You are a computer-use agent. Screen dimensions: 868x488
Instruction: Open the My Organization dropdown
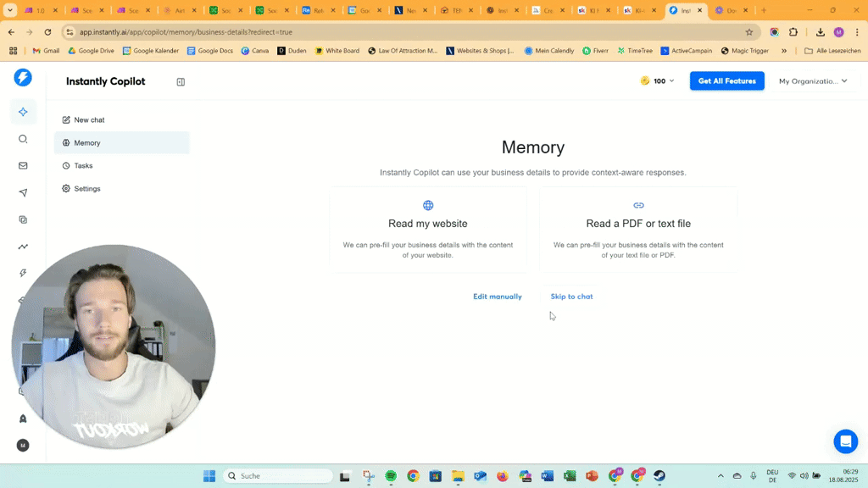pyautogui.click(x=813, y=80)
